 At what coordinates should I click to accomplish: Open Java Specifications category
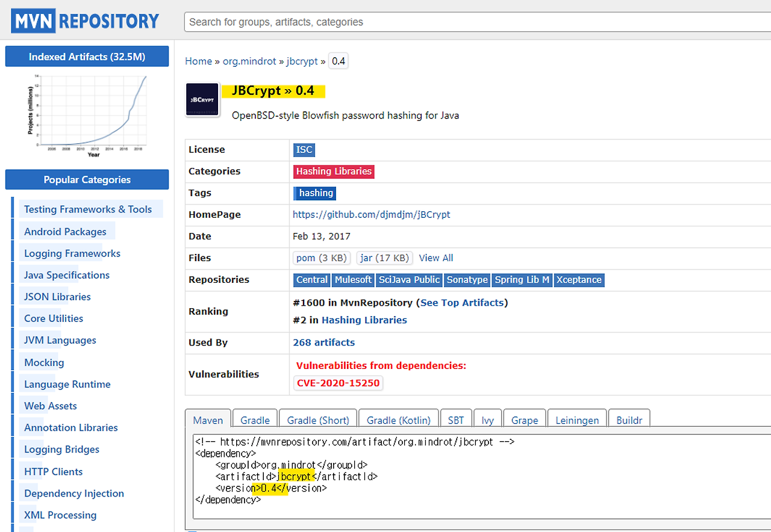click(x=67, y=275)
